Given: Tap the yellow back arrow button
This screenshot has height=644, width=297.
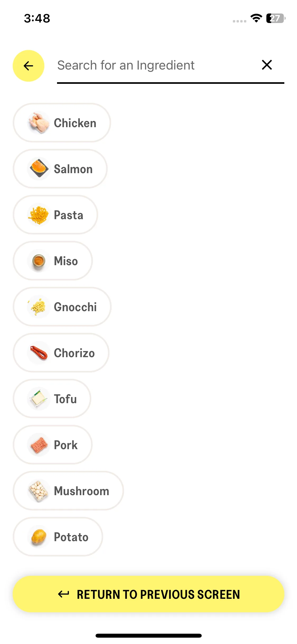Looking at the screenshot, I should pyautogui.click(x=29, y=66).
